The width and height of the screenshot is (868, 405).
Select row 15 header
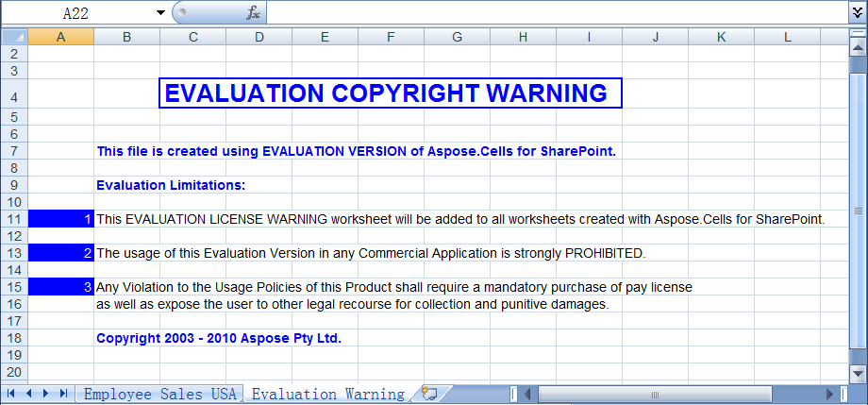(14, 287)
